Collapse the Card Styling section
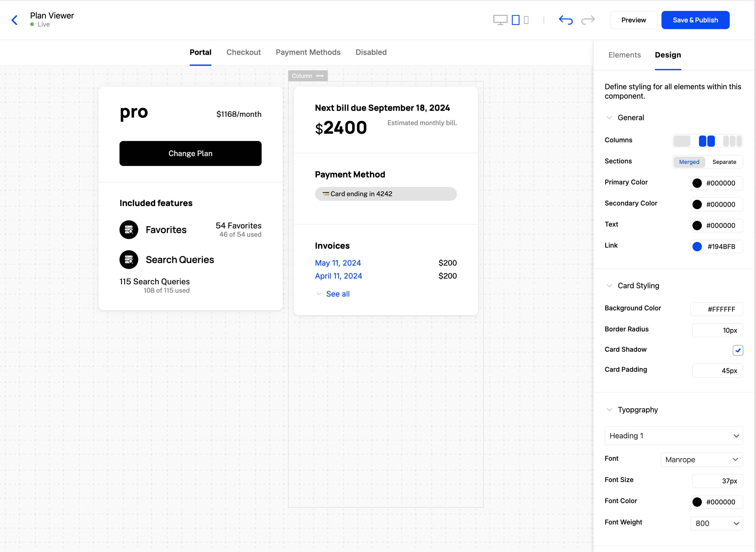Screen dimensions: 756x552 tap(609, 285)
